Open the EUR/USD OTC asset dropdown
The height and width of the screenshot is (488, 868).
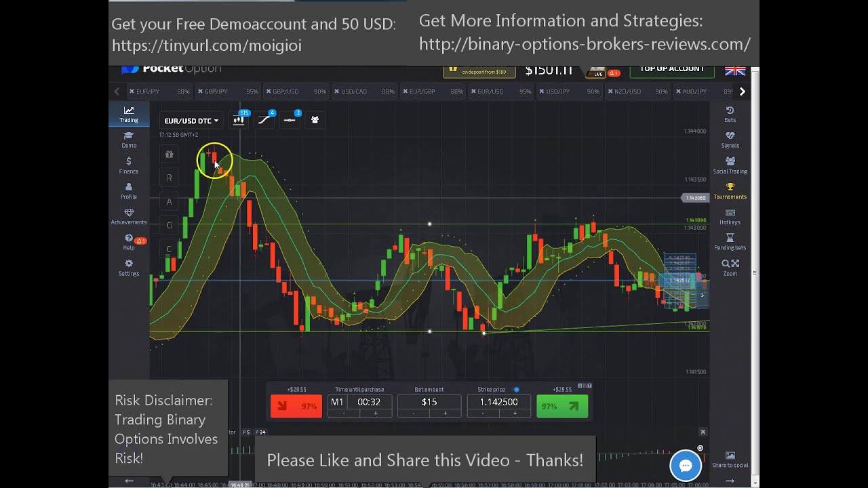(191, 121)
